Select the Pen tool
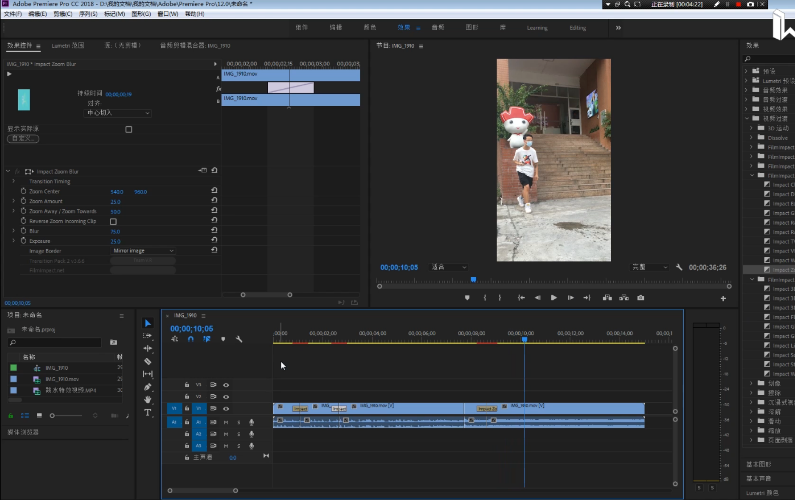 148,387
